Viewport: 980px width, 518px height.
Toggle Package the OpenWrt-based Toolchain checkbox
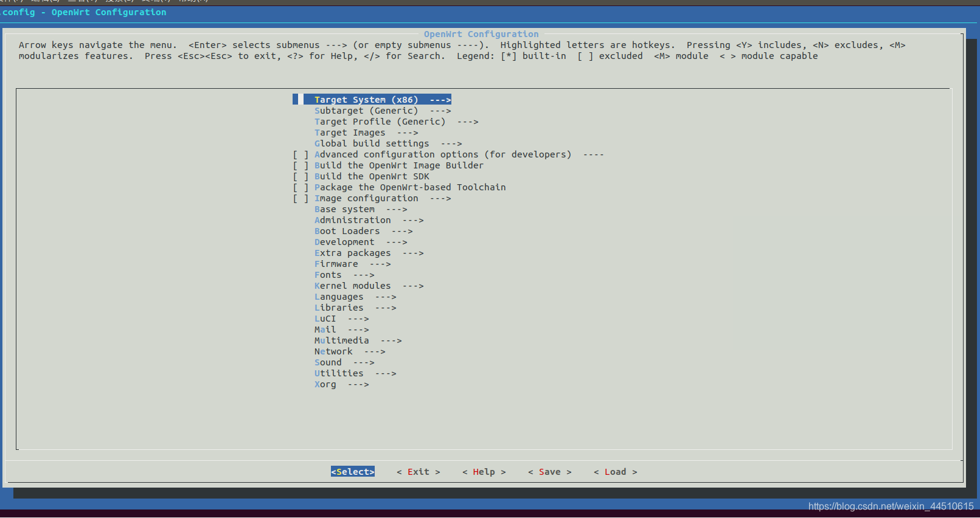pyautogui.click(x=301, y=187)
